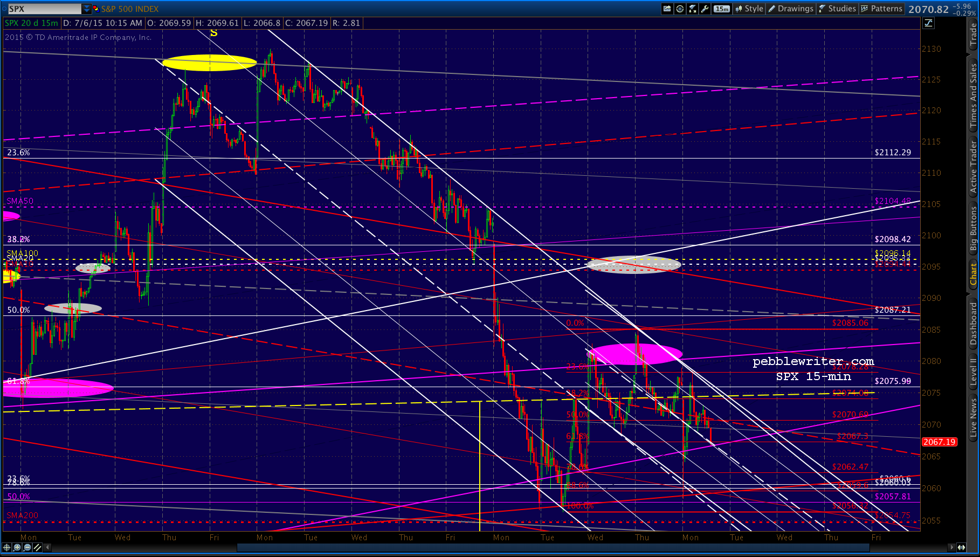Click the $2112.29 Fibonacci price label
The image size is (980, 557).
[x=893, y=153]
